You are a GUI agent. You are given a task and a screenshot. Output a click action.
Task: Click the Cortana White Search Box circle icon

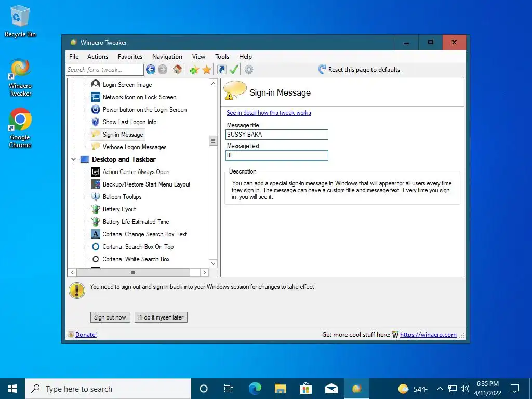point(96,259)
